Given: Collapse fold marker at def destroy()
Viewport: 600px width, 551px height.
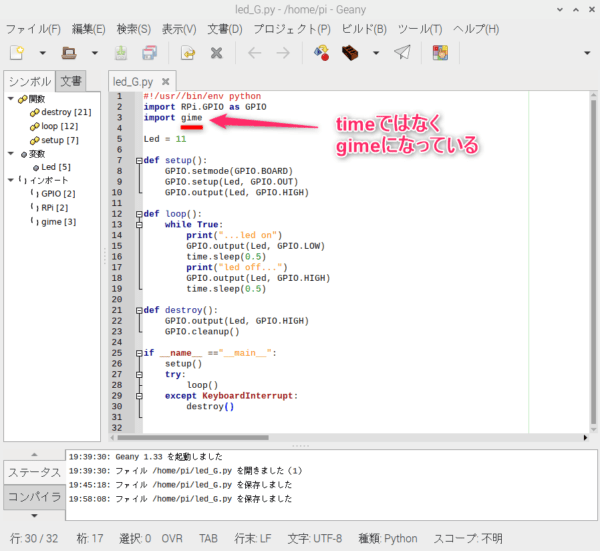Looking at the screenshot, I should 139,311.
